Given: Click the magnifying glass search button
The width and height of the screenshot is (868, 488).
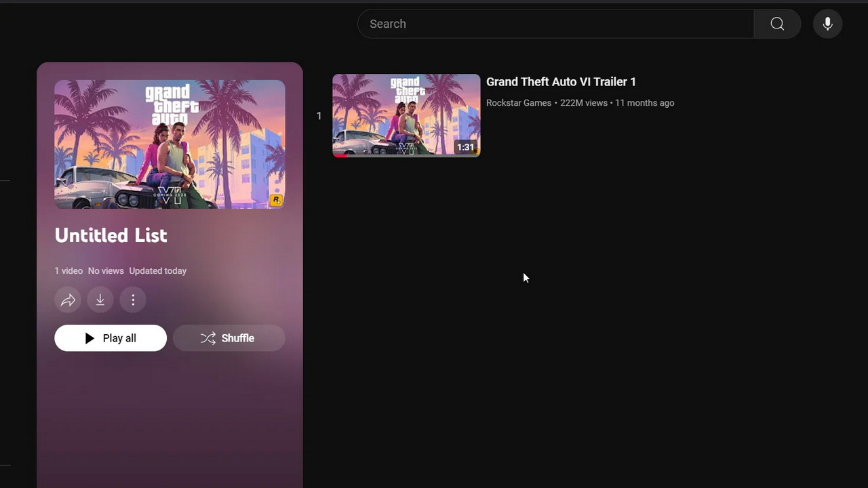Looking at the screenshot, I should [x=777, y=24].
